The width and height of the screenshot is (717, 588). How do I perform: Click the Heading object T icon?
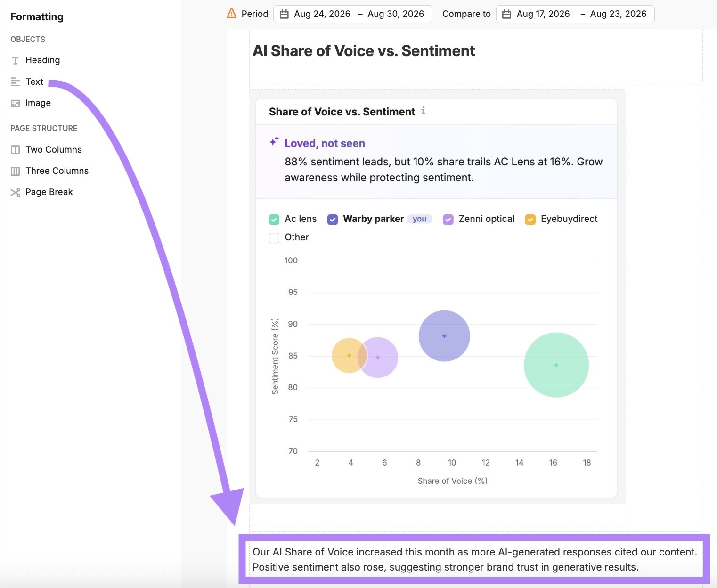click(x=16, y=60)
